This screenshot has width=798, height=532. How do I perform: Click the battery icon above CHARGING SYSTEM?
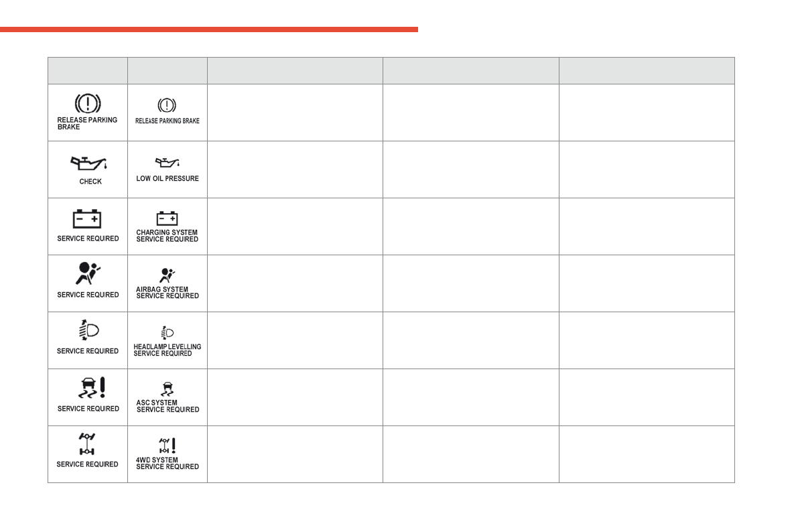click(167, 218)
